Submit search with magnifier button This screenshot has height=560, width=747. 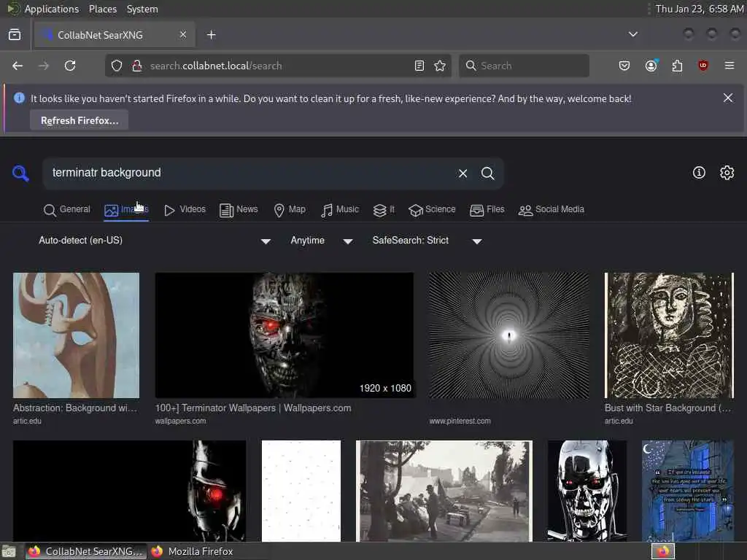tap(487, 174)
